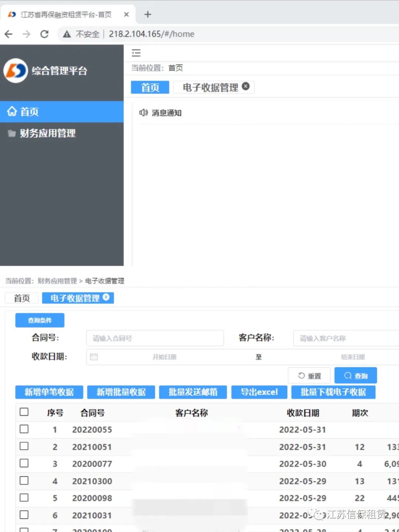Click the 不安全 security warning icon
This screenshot has width=399, height=532.
(67, 34)
